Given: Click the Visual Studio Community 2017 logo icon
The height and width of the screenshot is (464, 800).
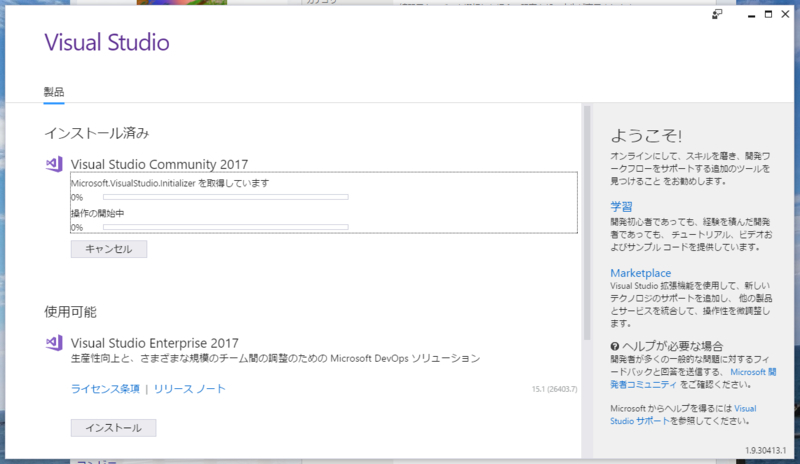Looking at the screenshot, I should click(x=54, y=164).
